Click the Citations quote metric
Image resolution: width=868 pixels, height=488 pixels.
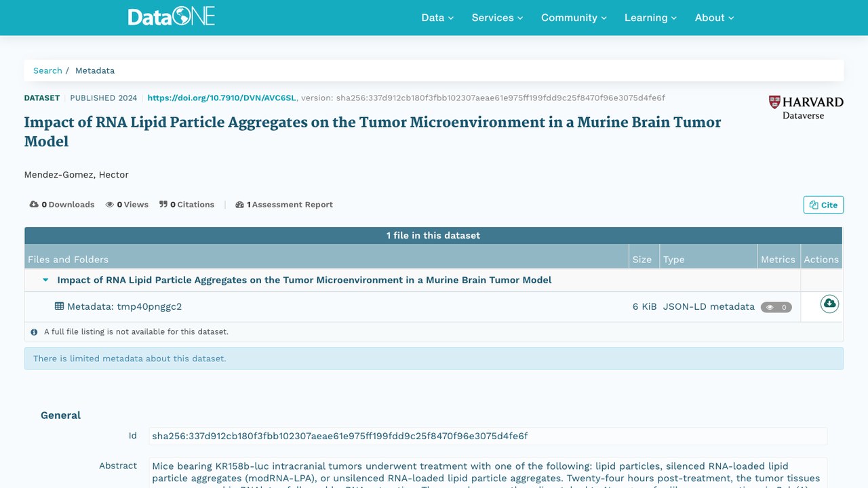[186, 205]
